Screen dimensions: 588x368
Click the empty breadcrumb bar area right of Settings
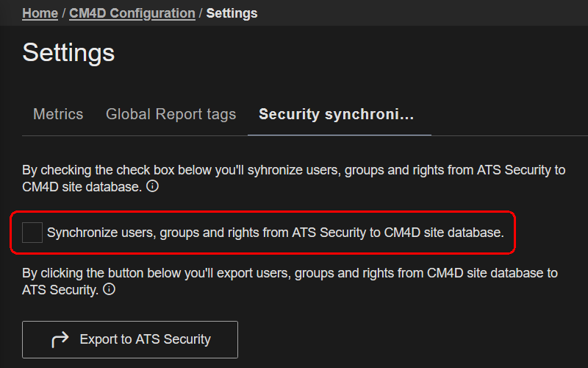[x=426, y=13]
